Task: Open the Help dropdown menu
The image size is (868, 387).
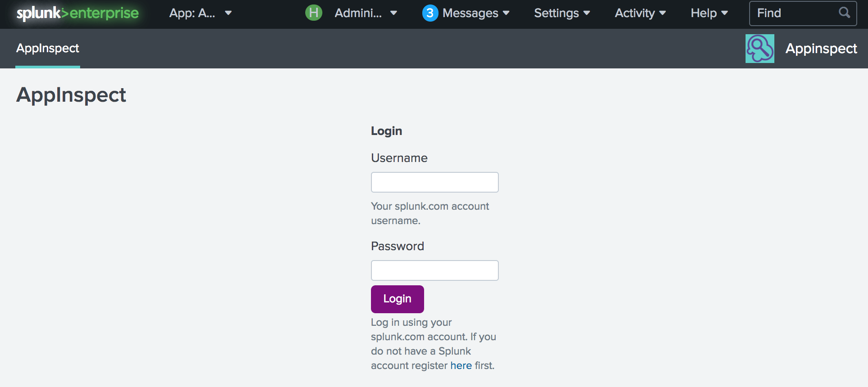Action: [x=709, y=13]
